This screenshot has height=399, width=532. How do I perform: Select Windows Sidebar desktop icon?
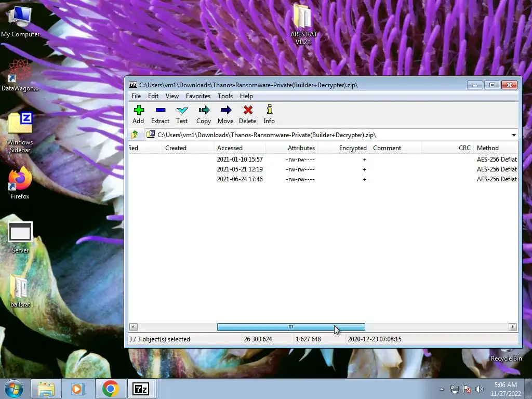pos(20,132)
